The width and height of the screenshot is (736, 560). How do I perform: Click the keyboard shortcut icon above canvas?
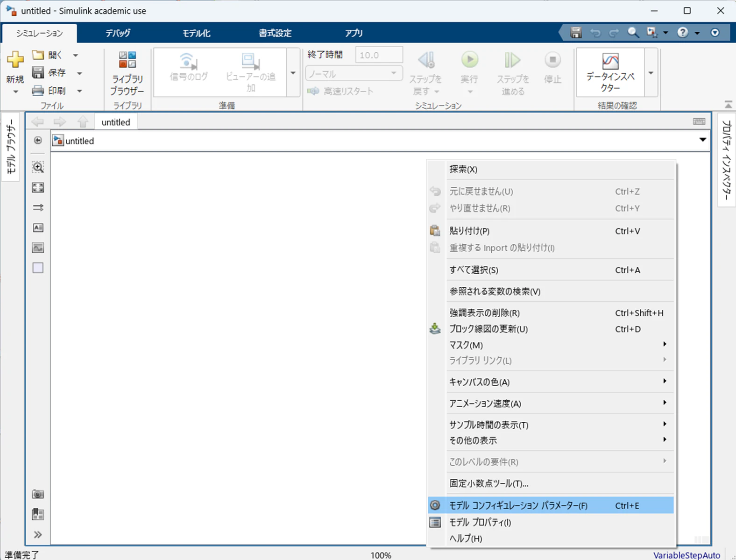pyautogui.click(x=699, y=121)
